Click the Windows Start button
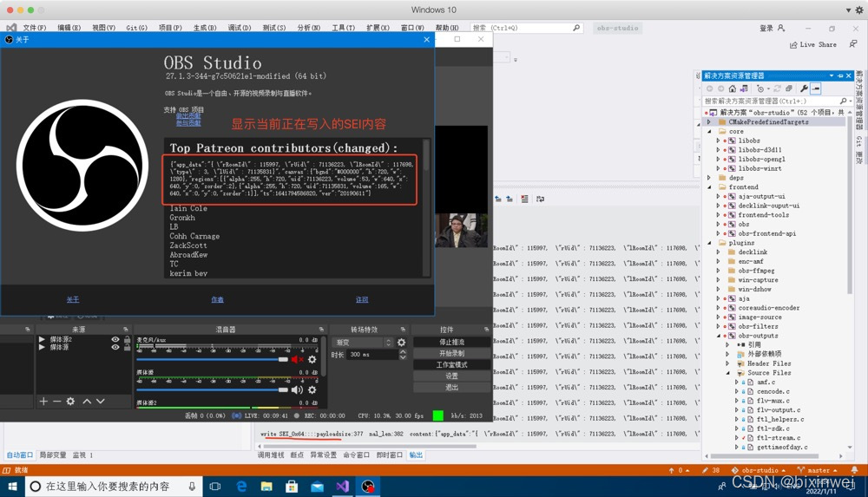Image resolution: width=868 pixels, height=497 pixels. pos(12,487)
